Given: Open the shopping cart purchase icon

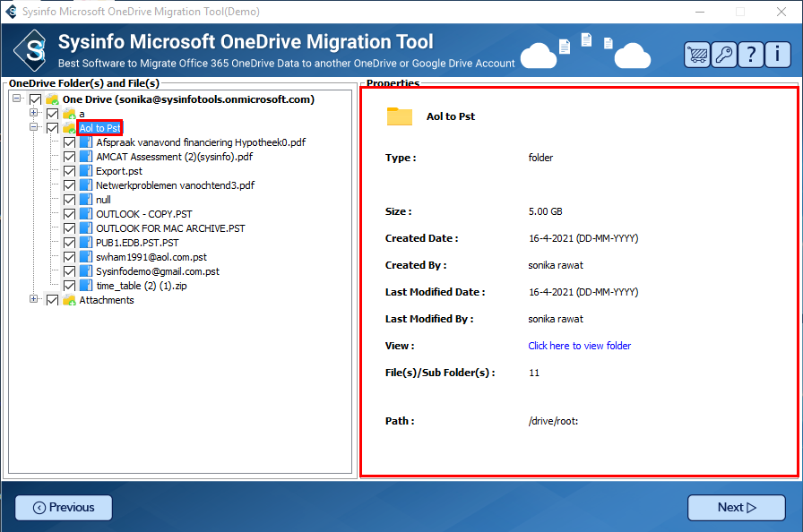Looking at the screenshot, I should click(x=696, y=54).
